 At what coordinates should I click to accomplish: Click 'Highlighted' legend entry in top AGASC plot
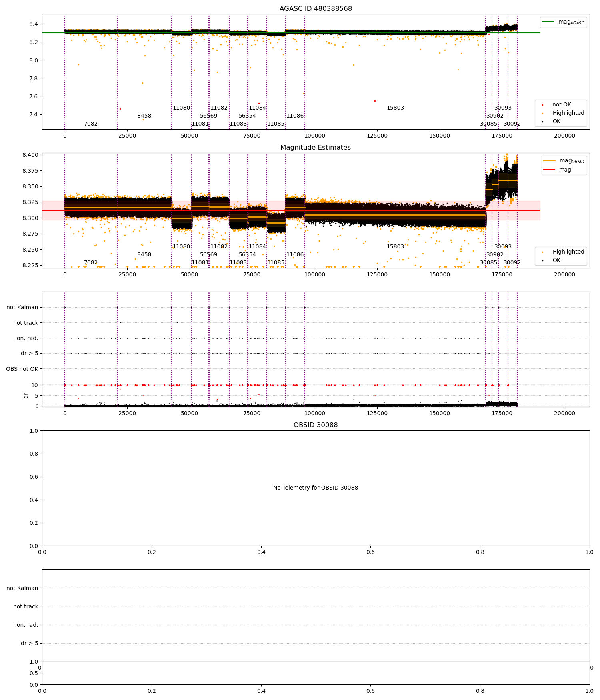(568, 113)
